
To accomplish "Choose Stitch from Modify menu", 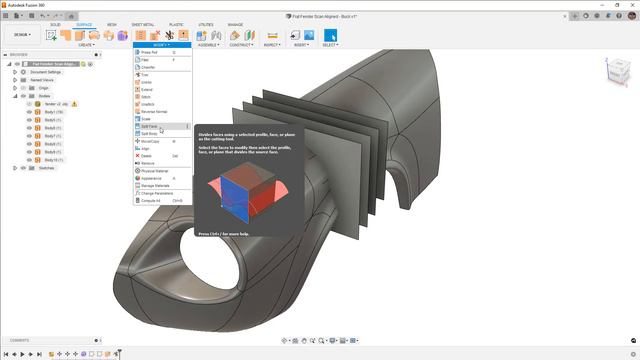I will tap(162, 97).
